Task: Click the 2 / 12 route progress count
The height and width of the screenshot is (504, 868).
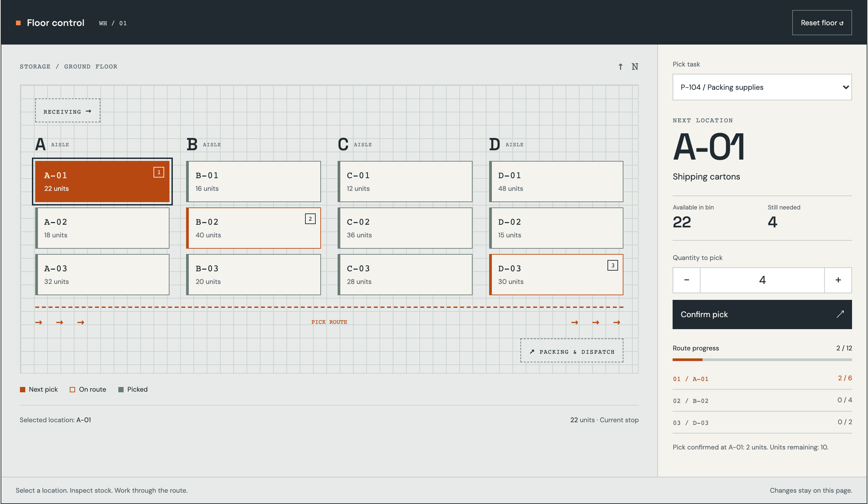Action: click(844, 348)
